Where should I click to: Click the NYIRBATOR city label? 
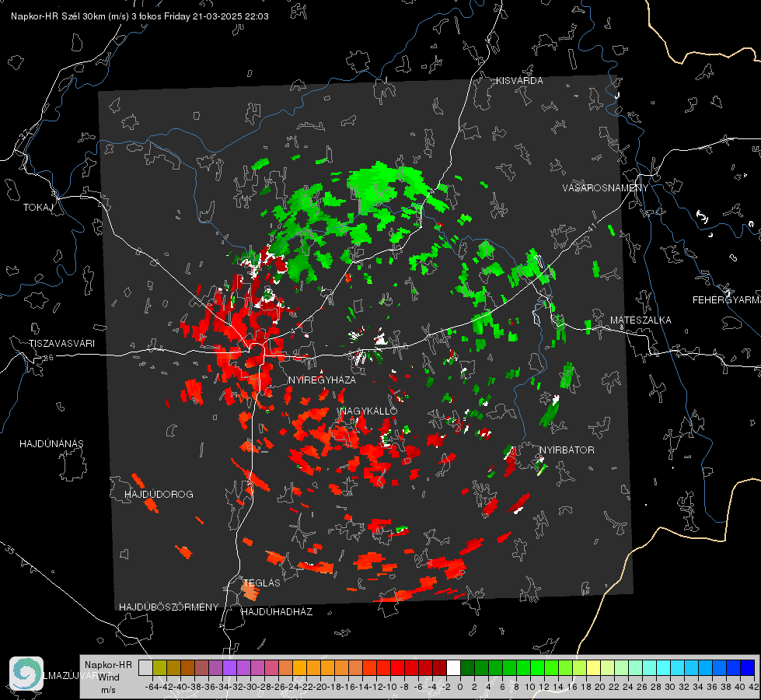point(567,450)
